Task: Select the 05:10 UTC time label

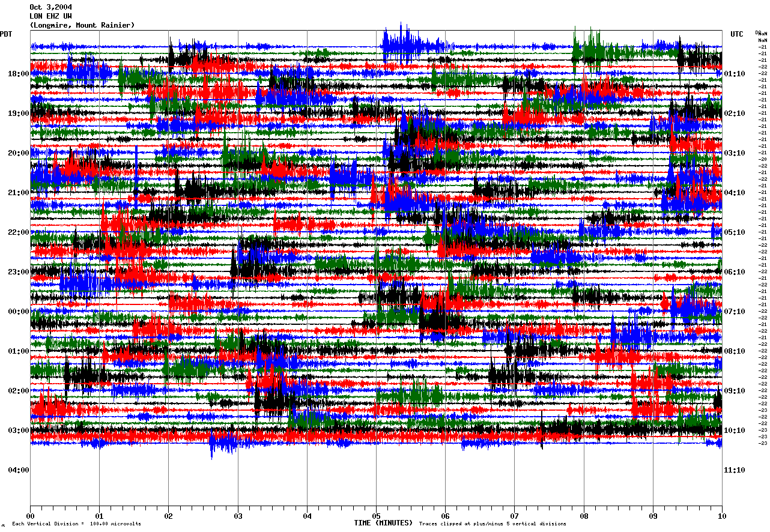Action: coord(735,232)
